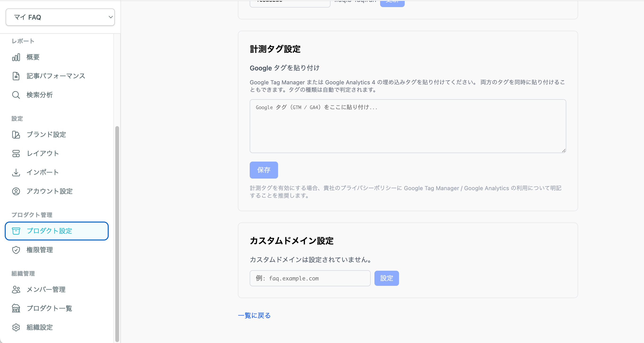Click the ブランド設定 swatch icon

click(x=16, y=134)
